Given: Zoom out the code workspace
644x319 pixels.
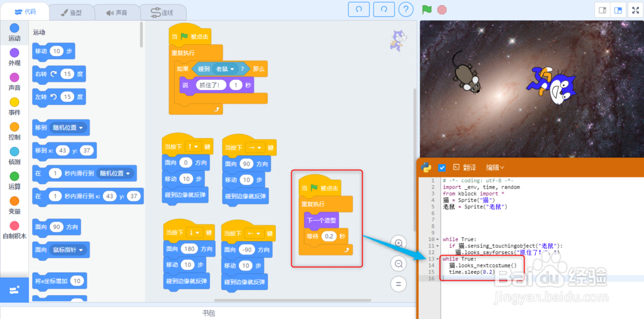Looking at the screenshot, I should click(398, 264).
